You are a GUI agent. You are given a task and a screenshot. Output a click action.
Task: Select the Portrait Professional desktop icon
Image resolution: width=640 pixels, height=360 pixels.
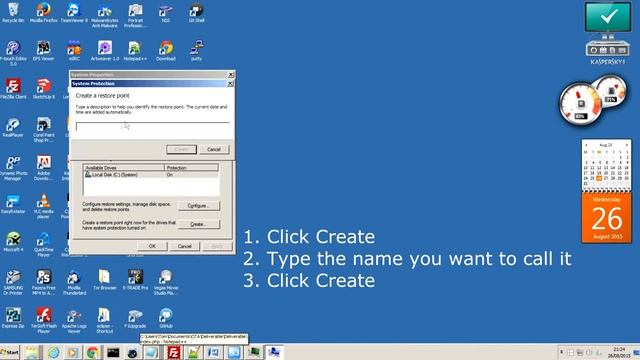pos(135,16)
